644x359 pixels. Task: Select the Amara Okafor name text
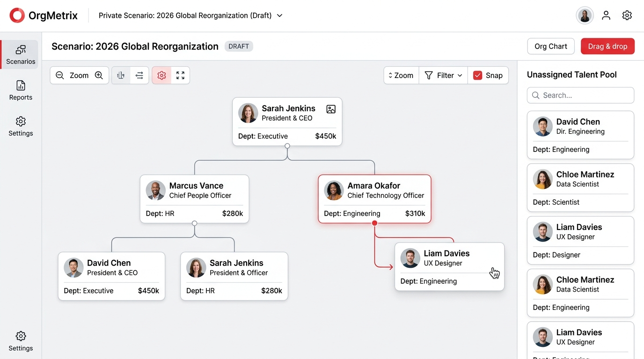(373, 186)
